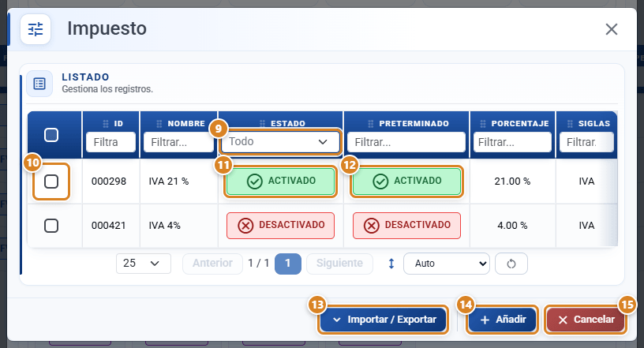Image resolution: width=644 pixels, height=348 pixels.
Task: Click the sliders settings icon beside Impuesto
Action: pyautogui.click(x=36, y=29)
